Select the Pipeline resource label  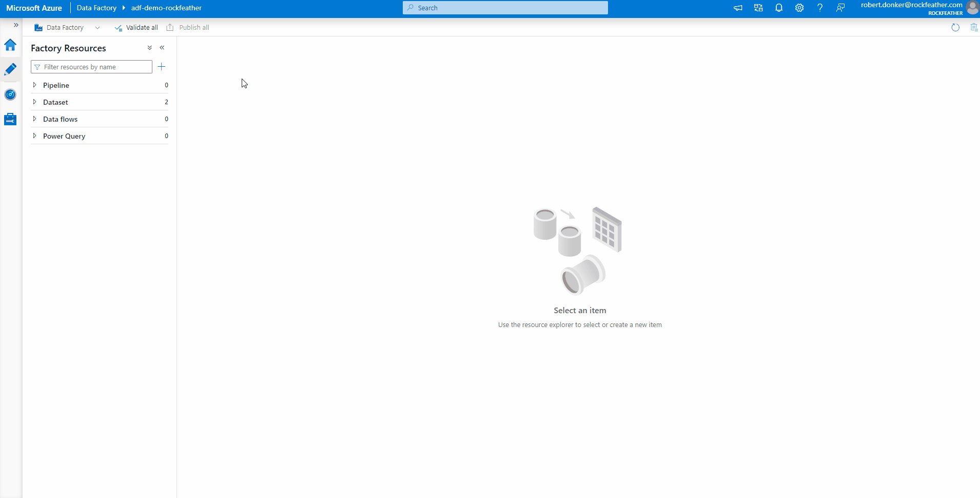[56, 85]
